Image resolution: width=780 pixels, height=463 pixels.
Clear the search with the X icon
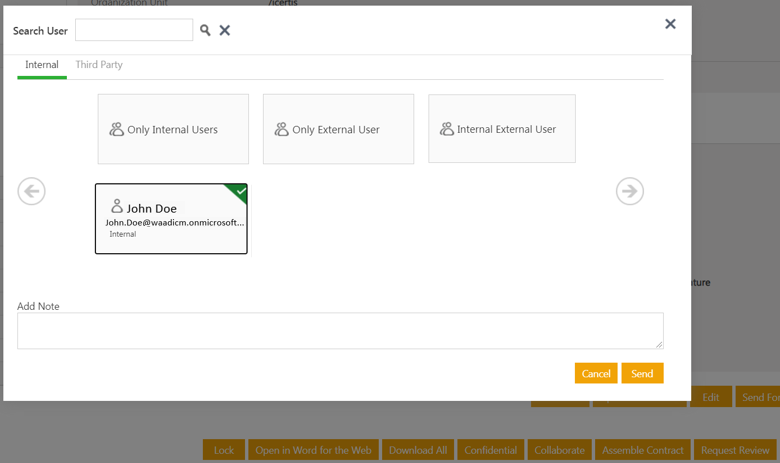225,30
